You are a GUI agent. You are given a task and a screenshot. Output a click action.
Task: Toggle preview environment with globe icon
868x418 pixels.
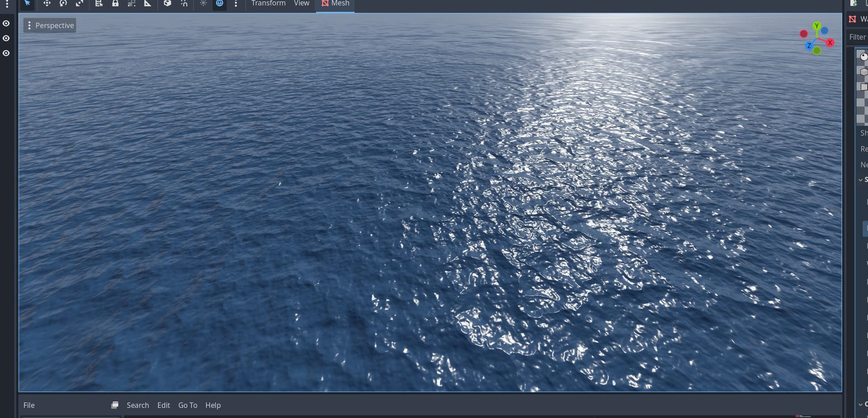220,4
